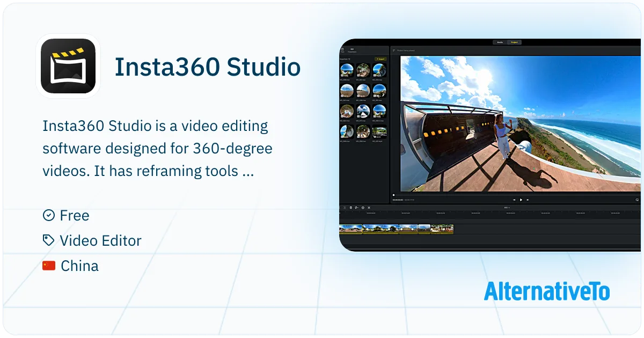Click the video preview showing woman on rooftop
644x338 pixels.
tap(521, 123)
